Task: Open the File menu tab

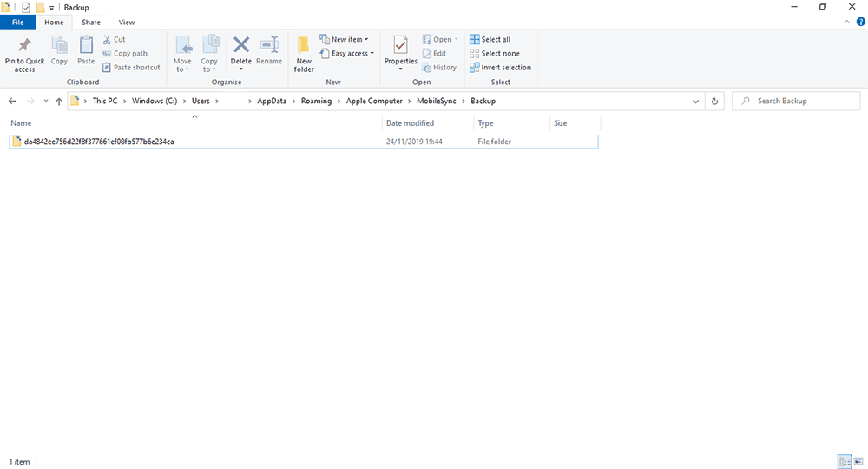Action: (17, 23)
